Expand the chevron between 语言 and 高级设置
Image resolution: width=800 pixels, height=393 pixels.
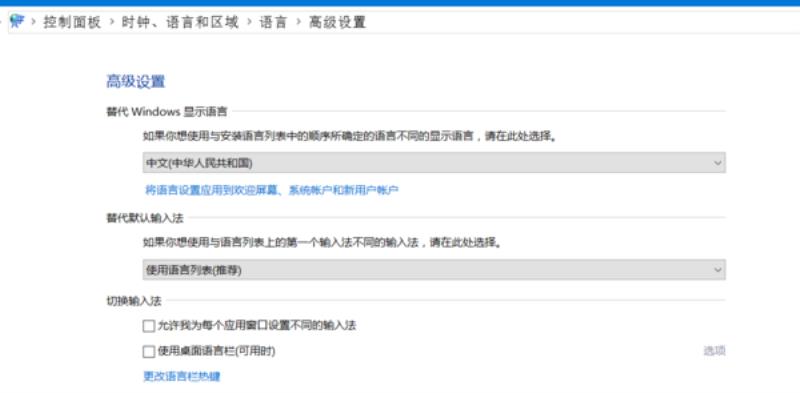pos(298,22)
